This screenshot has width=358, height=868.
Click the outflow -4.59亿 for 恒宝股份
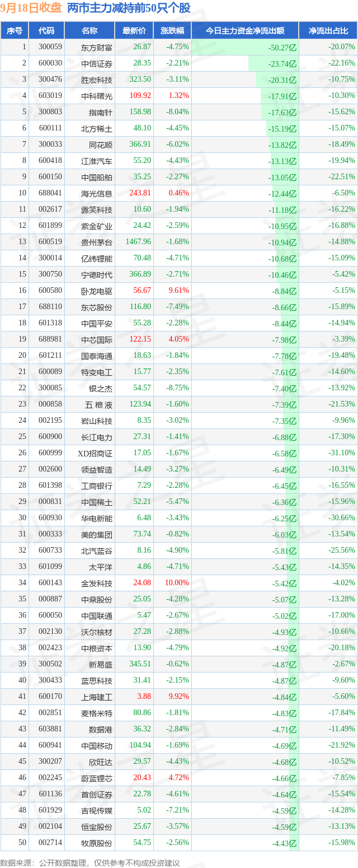click(x=284, y=827)
